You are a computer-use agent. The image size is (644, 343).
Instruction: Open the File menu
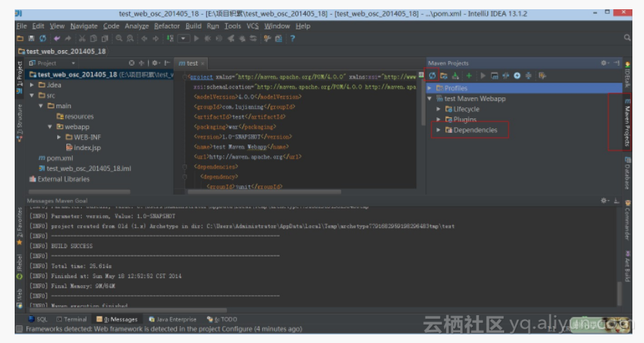pyautogui.click(x=22, y=26)
